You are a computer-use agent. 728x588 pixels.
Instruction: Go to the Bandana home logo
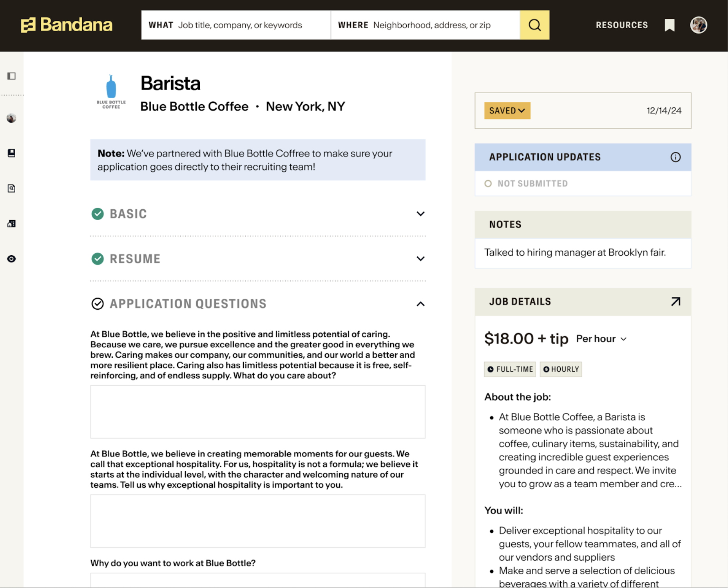pos(67,25)
